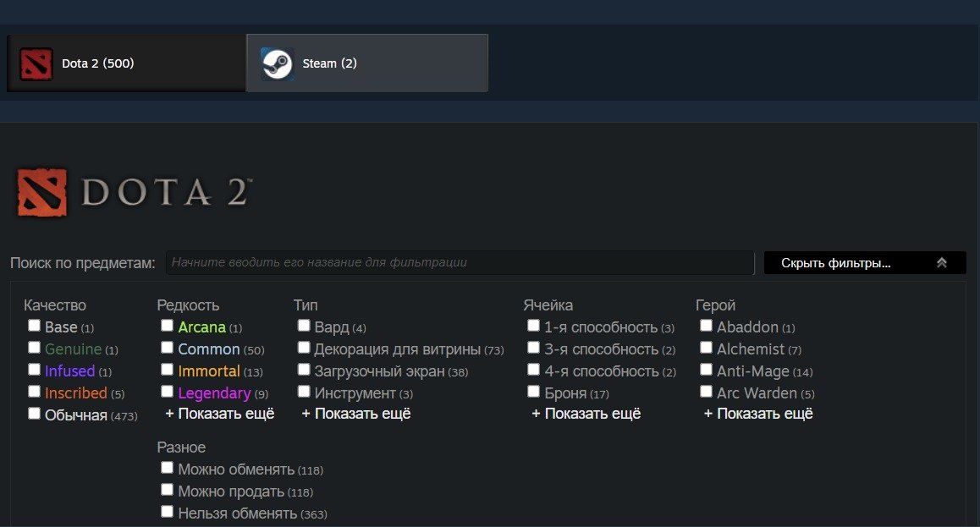Select the Immortal rarity checkbox
The height and width of the screenshot is (527, 980).
click(167, 369)
